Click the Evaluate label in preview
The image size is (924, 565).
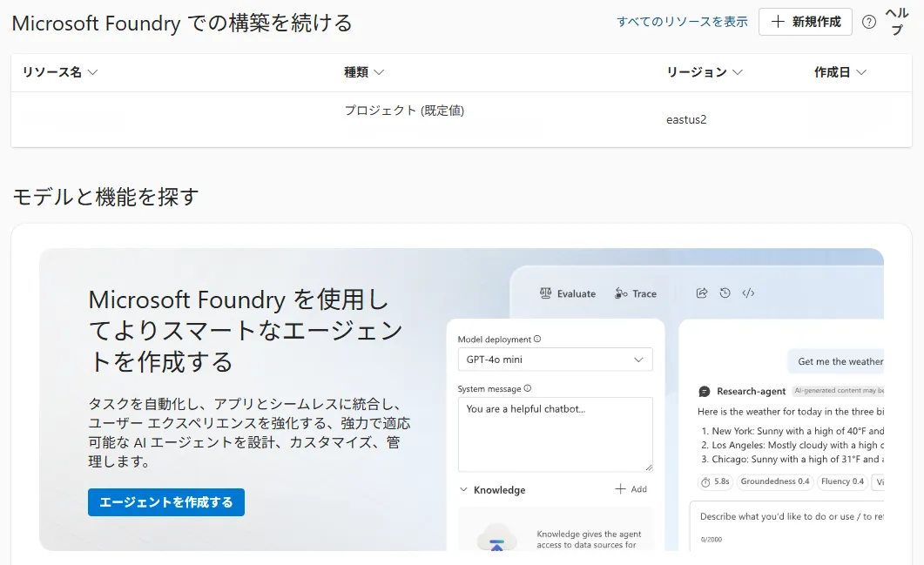(577, 293)
